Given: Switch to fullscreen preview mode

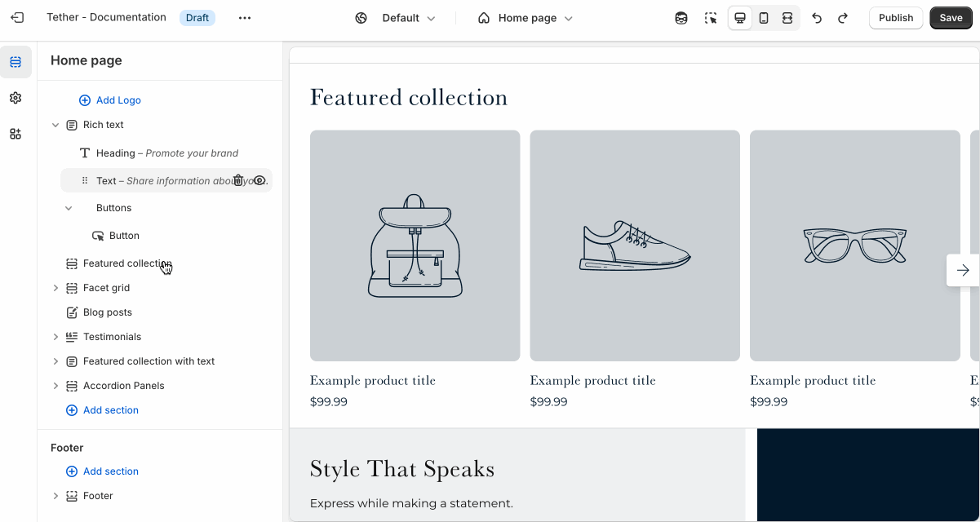Looking at the screenshot, I should click(x=787, y=18).
